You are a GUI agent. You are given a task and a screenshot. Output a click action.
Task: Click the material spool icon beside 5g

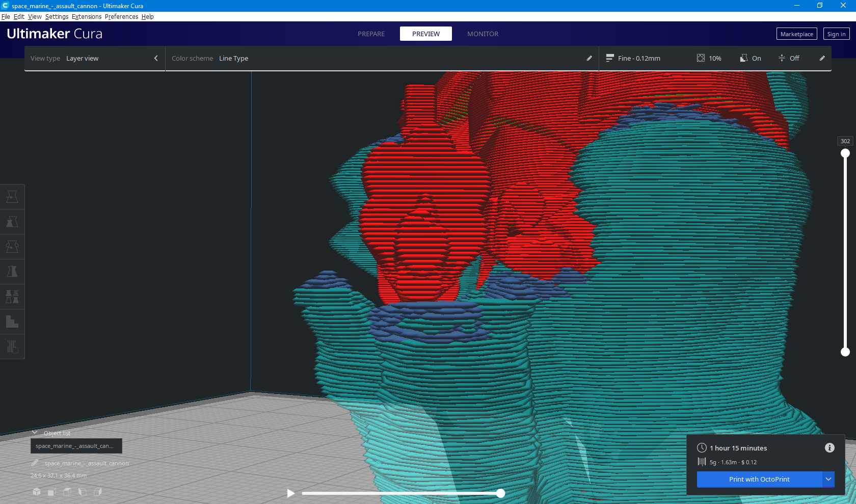[x=702, y=462]
